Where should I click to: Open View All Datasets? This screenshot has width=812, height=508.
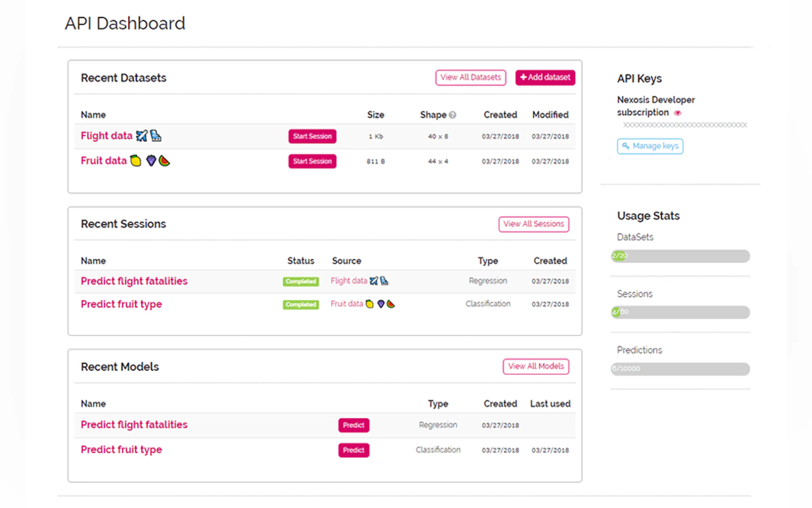[470, 77]
